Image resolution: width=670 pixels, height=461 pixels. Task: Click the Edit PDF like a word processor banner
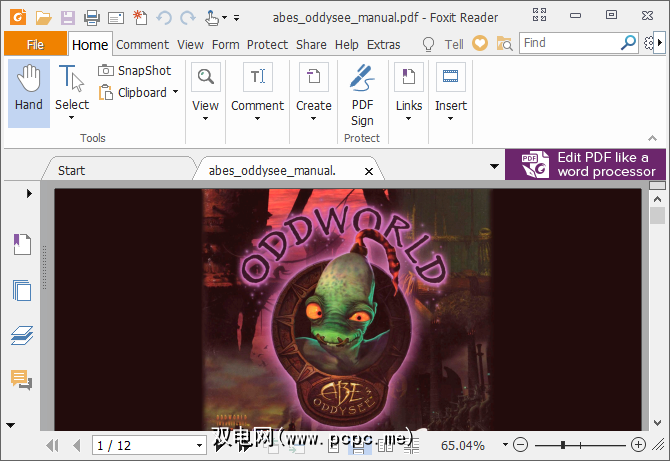click(x=585, y=164)
